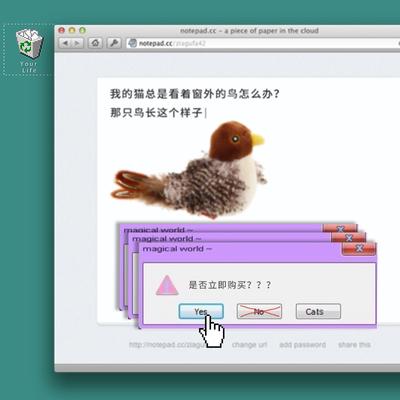
Task: Click the green zoom window dot
Action: (x=82, y=30)
